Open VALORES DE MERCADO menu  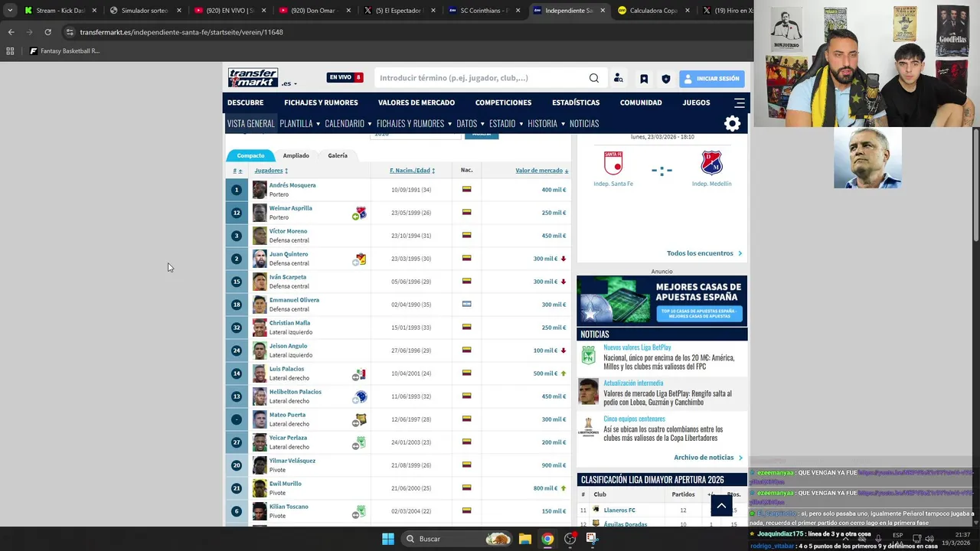point(416,103)
